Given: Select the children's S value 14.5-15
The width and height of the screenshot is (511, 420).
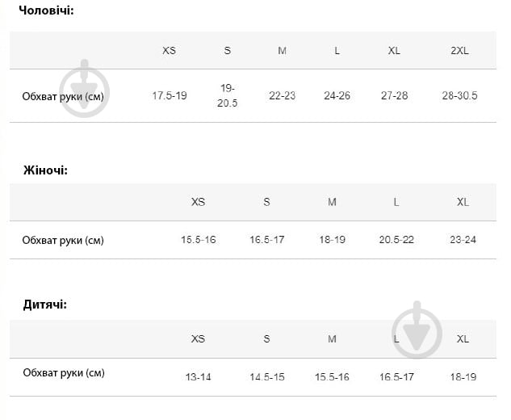Looking at the screenshot, I should [266, 377].
